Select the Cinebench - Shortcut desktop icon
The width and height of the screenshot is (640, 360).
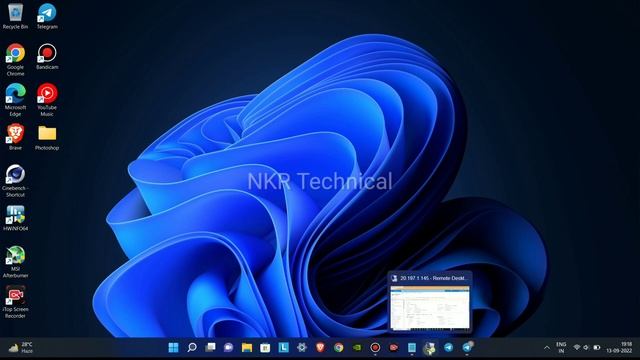click(x=16, y=181)
